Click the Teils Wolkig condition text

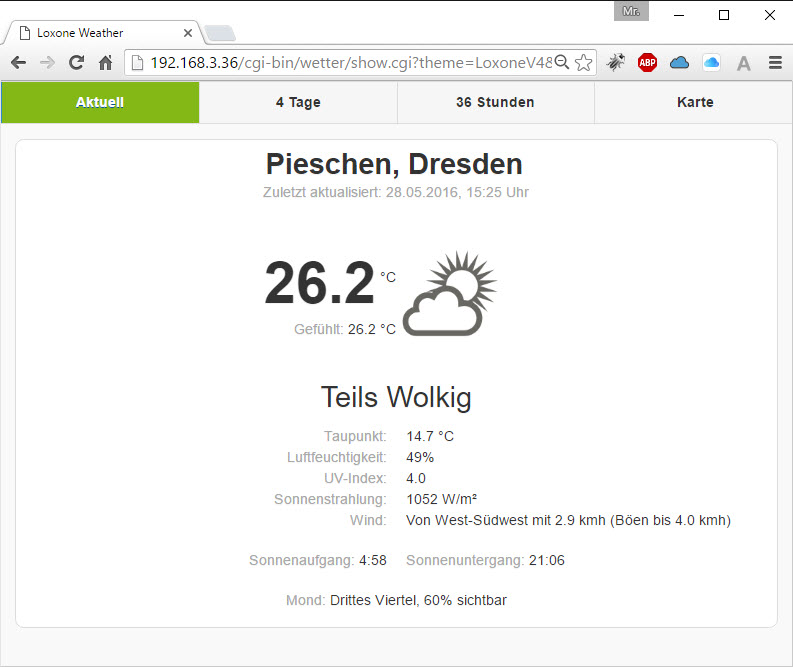(396, 397)
